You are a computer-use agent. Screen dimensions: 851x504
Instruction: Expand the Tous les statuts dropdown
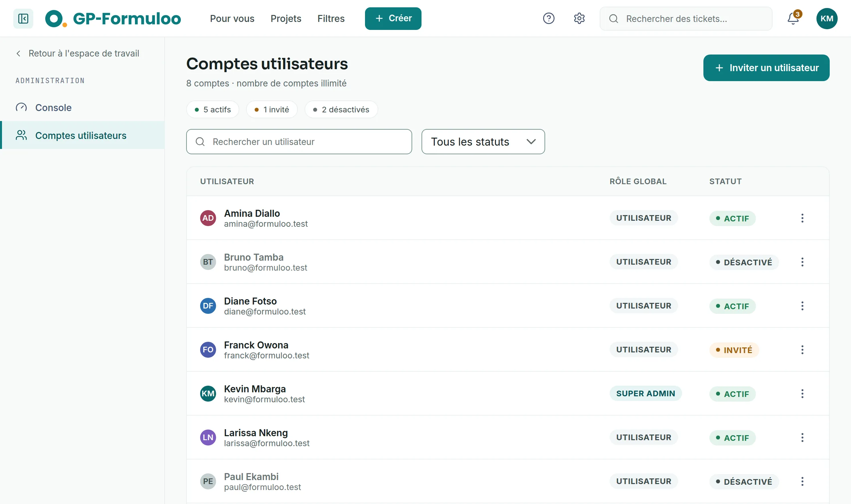483,142
